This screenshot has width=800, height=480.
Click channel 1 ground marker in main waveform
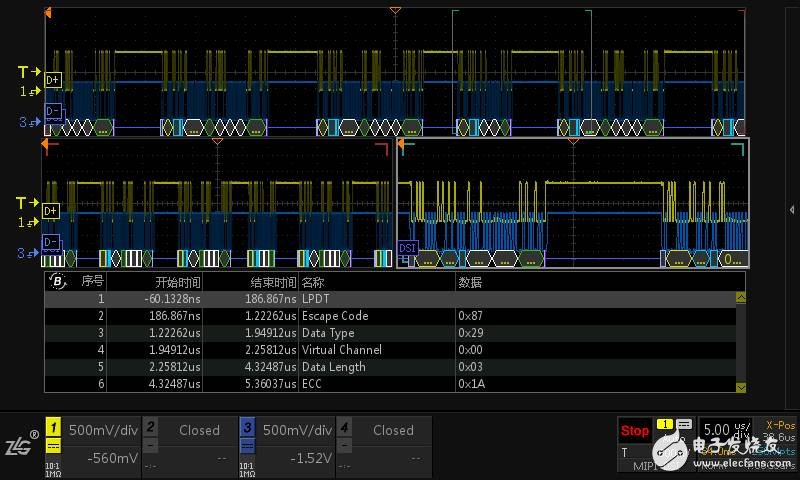[30, 91]
